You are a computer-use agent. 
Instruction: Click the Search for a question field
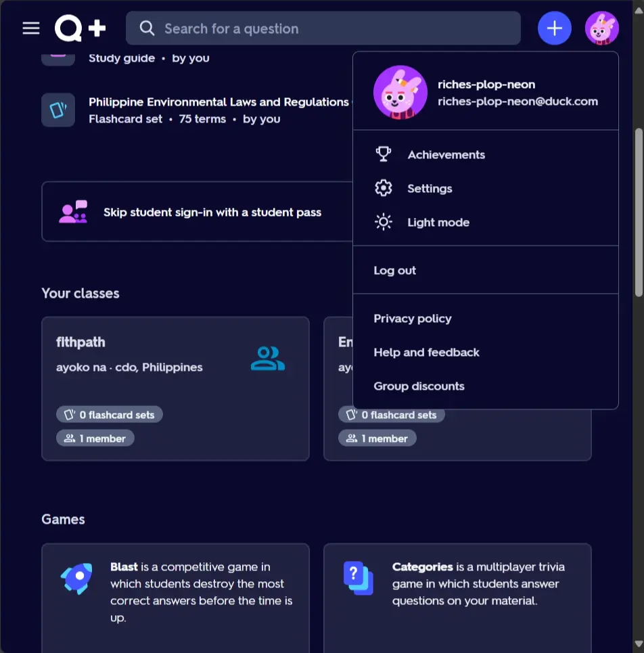(323, 28)
